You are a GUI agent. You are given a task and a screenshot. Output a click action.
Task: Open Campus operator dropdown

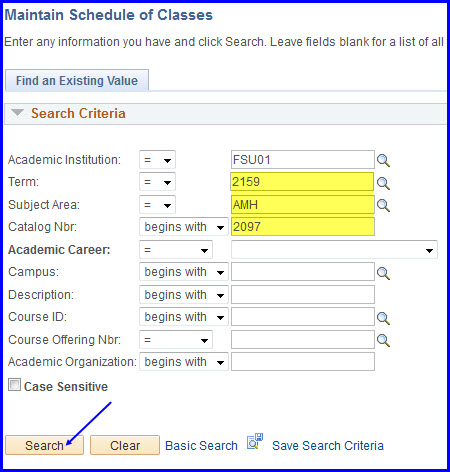pyautogui.click(x=184, y=272)
